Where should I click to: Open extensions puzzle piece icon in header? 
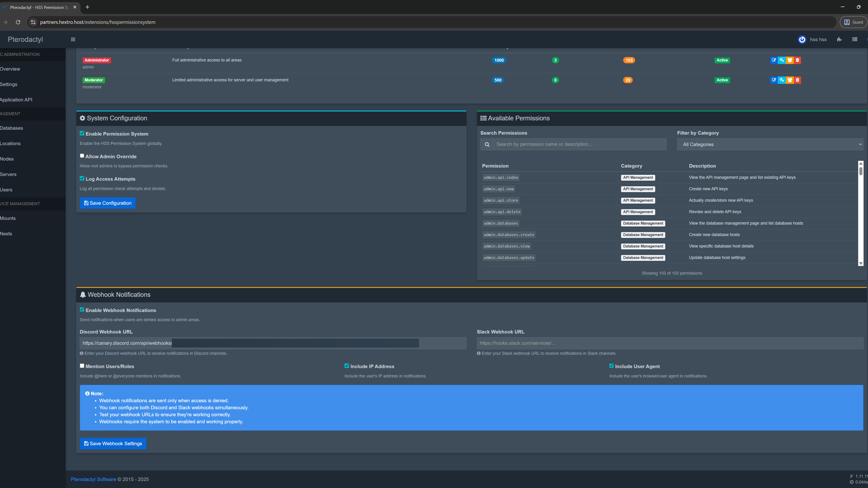[839, 39]
